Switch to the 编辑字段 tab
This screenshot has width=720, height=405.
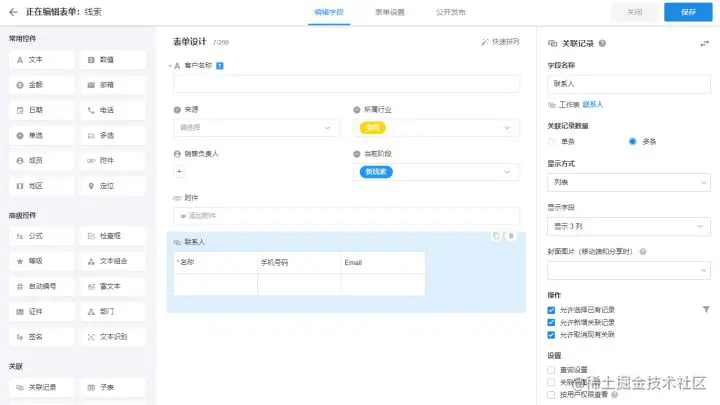point(329,12)
